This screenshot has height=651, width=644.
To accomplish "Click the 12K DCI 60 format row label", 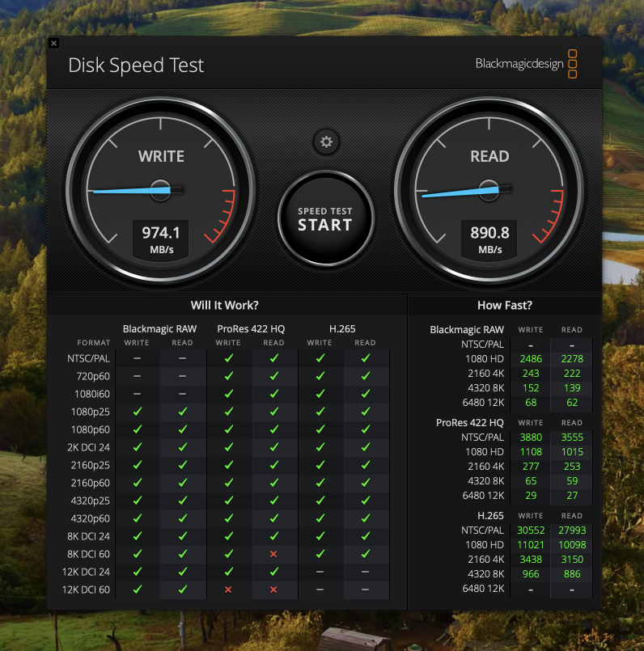I will tap(86, 590).
